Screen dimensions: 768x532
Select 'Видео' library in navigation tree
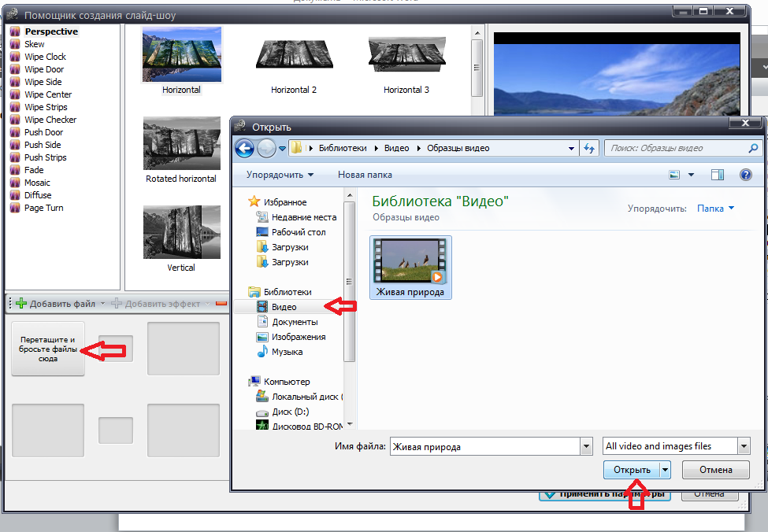tap(284, 307)
